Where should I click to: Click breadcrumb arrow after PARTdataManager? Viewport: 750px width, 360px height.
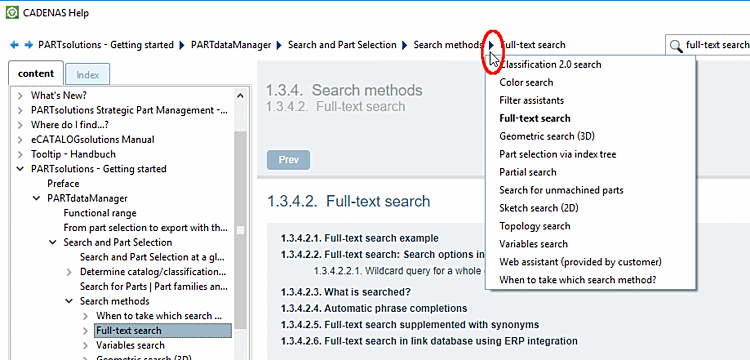[279, 45]
